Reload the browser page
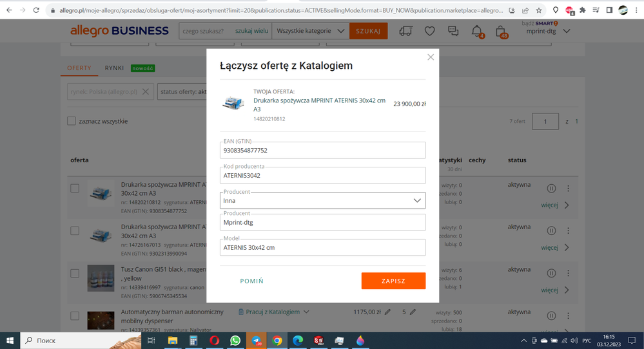This screenshot has width=644, height=349. 36,10
